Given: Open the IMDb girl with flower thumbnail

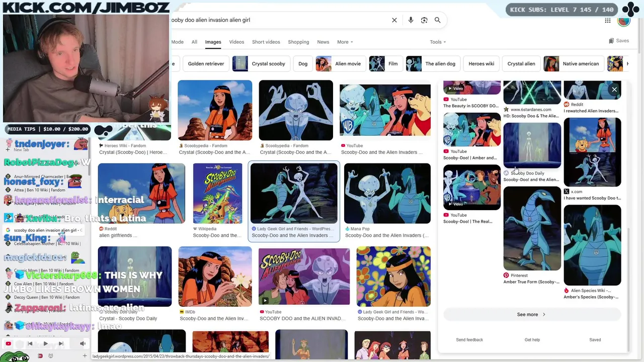Looking at the screenshot, I should [215, 277].
